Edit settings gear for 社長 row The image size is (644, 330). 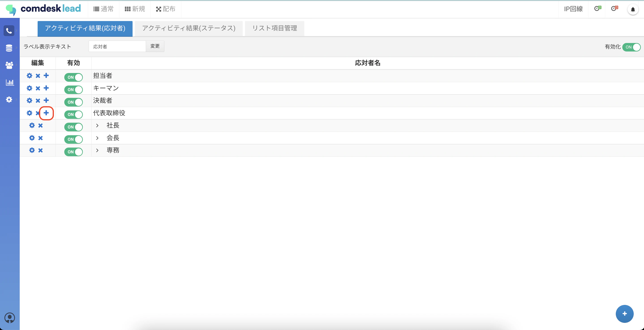[x=32, y=126]
